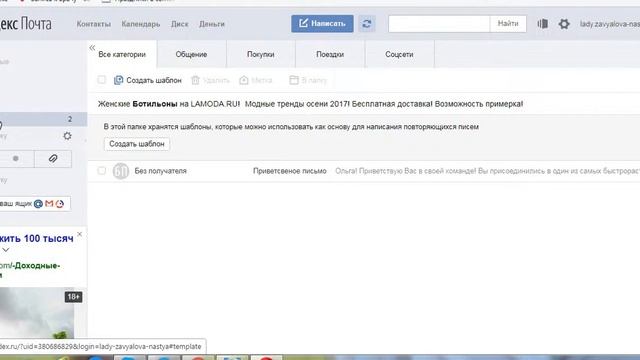This screenshot has width=640, height=360.
Task: Click the В папку toolbar item
Action: click(x=308, y=80)
